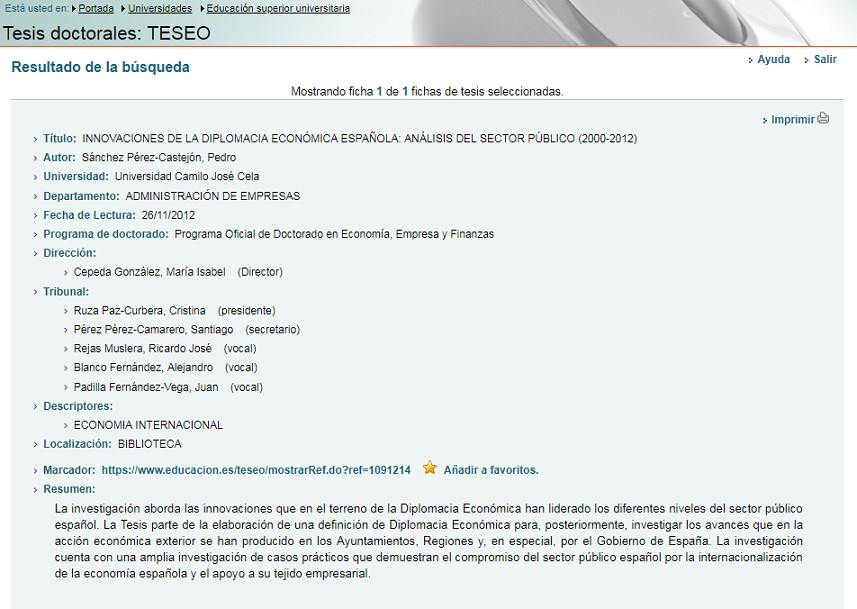Click the reading date 26/11/2012
This screenshot has width=857, height=609.
click(168, 215)
